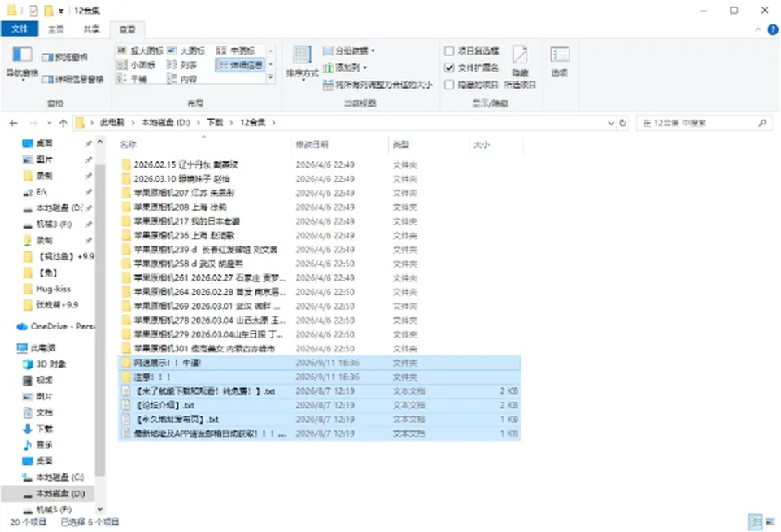Open 排序方式 sort by dropdown

pyautogui.click(x=303, y=63)
